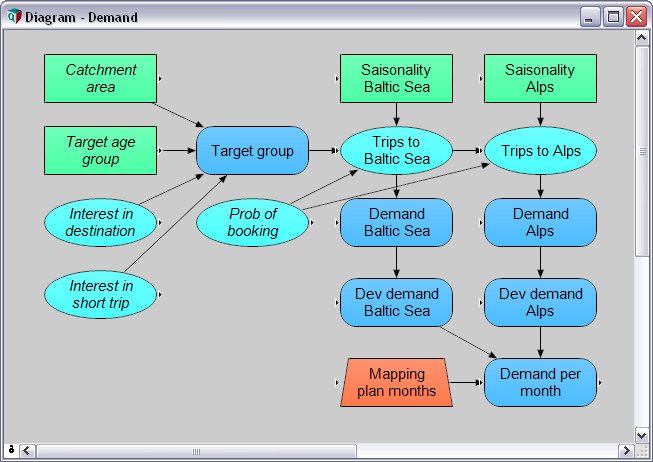Click the Saisonality Baltic Sea node
This screenshot has height=462, width=653.
[x=396, y=79]
